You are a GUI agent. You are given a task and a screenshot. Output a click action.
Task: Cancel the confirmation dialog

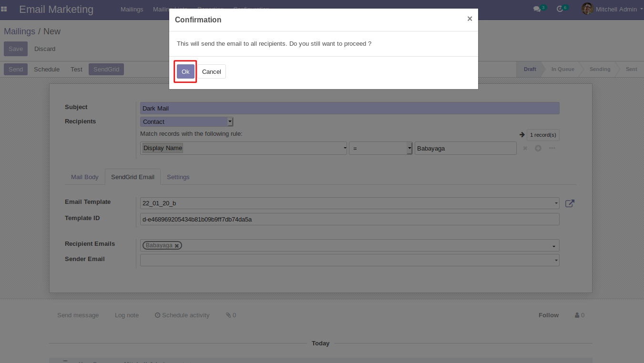(212, 71)
